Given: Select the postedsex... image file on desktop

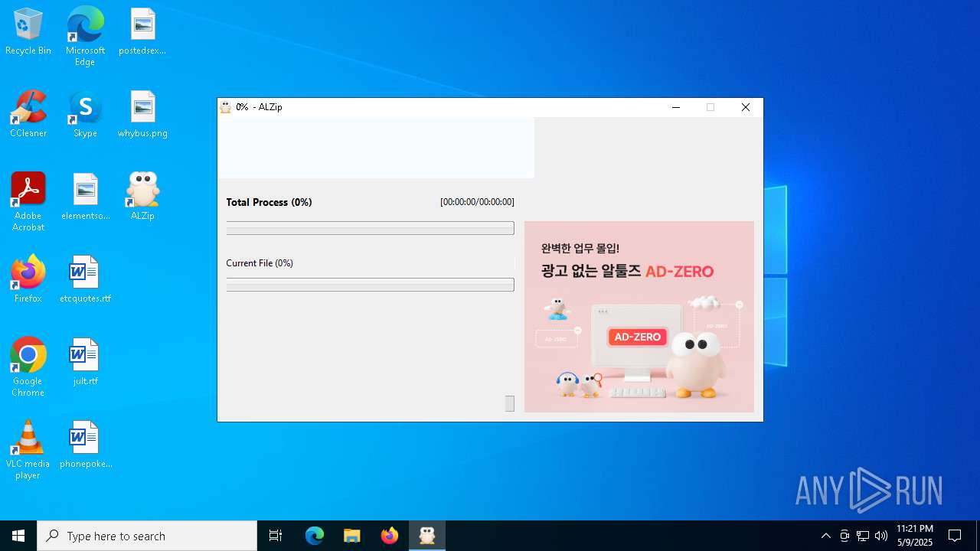Looking at the screenshot, I should (x=142, y=32).
